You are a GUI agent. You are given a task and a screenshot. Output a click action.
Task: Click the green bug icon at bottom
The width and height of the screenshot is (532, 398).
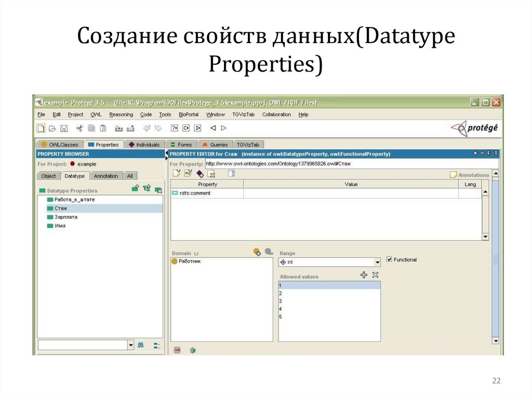pyautogui.click(x=193, y=350)
